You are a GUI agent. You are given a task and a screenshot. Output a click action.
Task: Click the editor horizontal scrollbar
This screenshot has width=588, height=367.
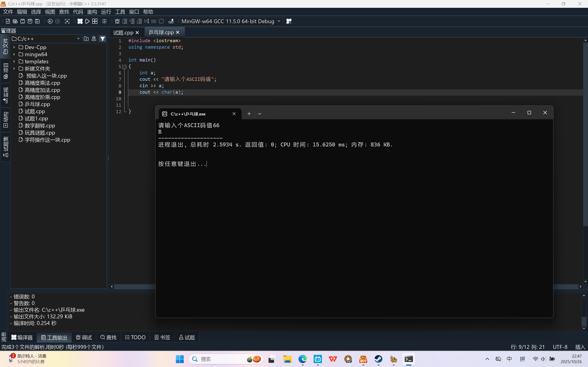click(x=134, y=287)
